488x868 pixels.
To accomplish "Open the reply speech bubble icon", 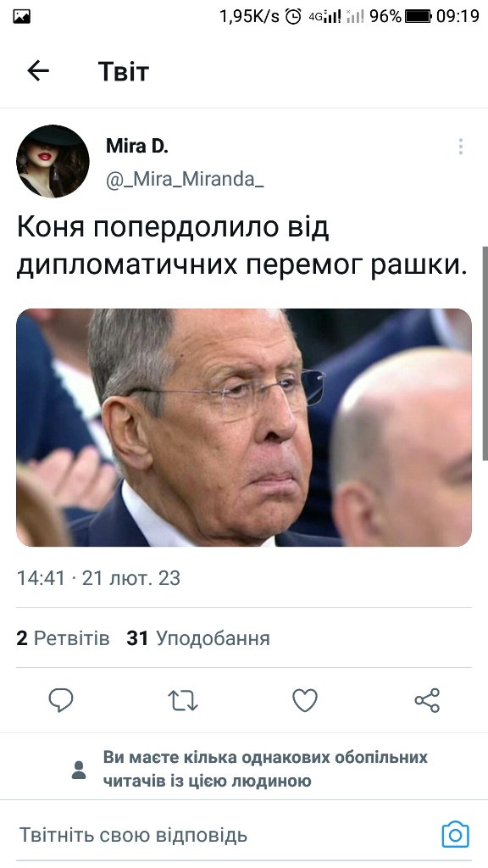I will [61, 700].
